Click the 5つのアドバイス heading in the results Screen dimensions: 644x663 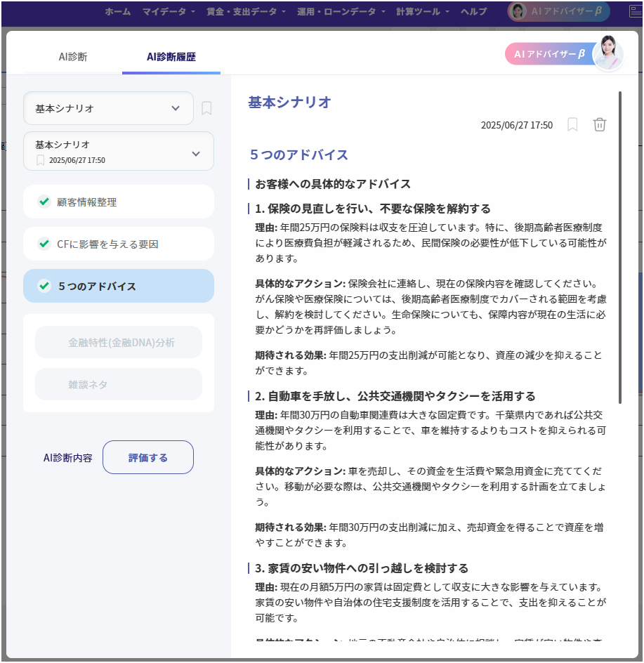(299, 155)
